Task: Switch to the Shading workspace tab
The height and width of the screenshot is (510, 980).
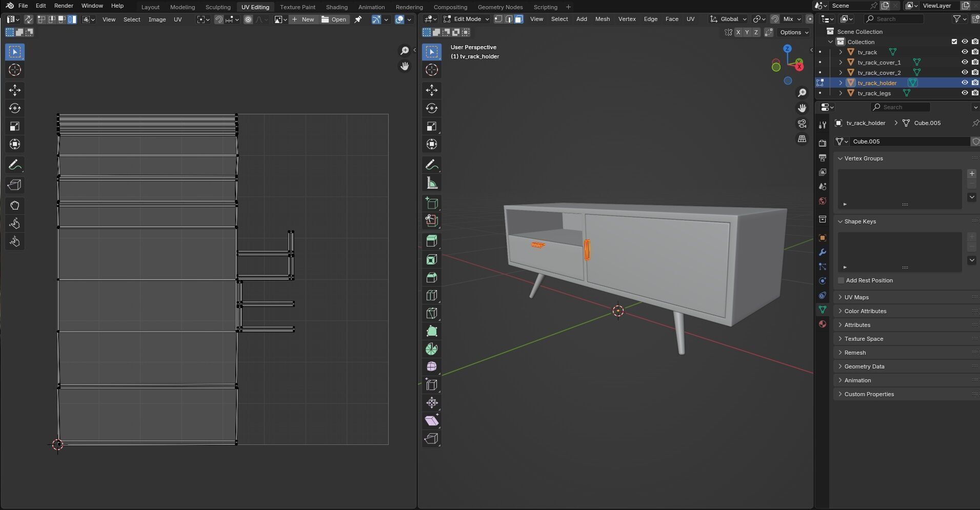Action: 336,7
